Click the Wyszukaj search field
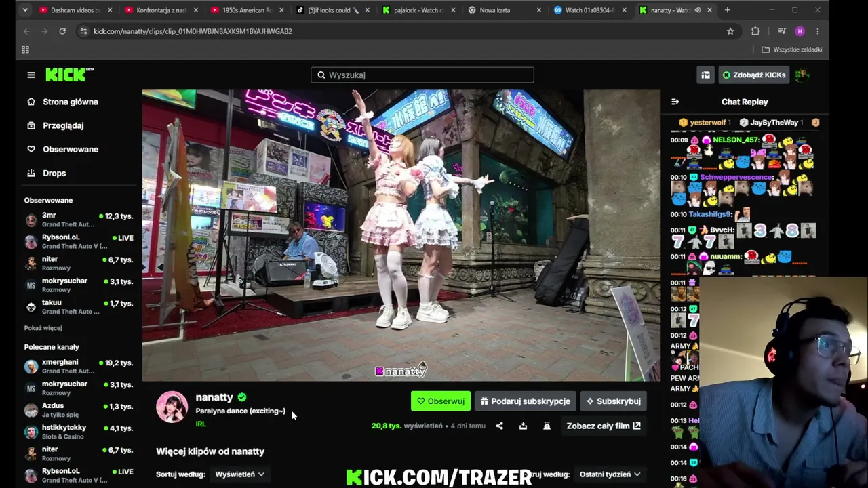Screen dimensions: 868x488 tap(422, 75)
